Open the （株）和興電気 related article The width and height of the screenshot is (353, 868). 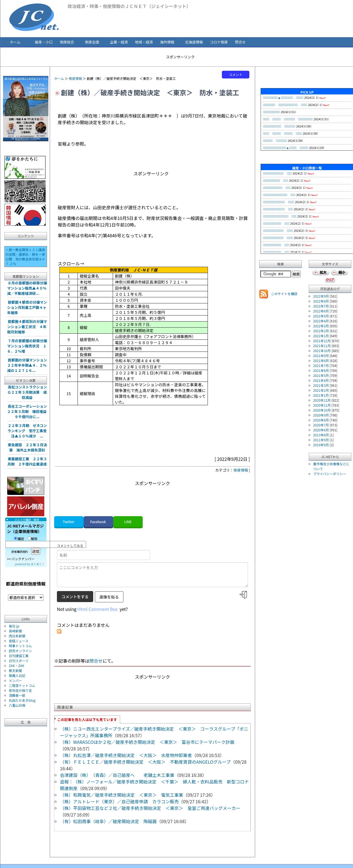122,795
